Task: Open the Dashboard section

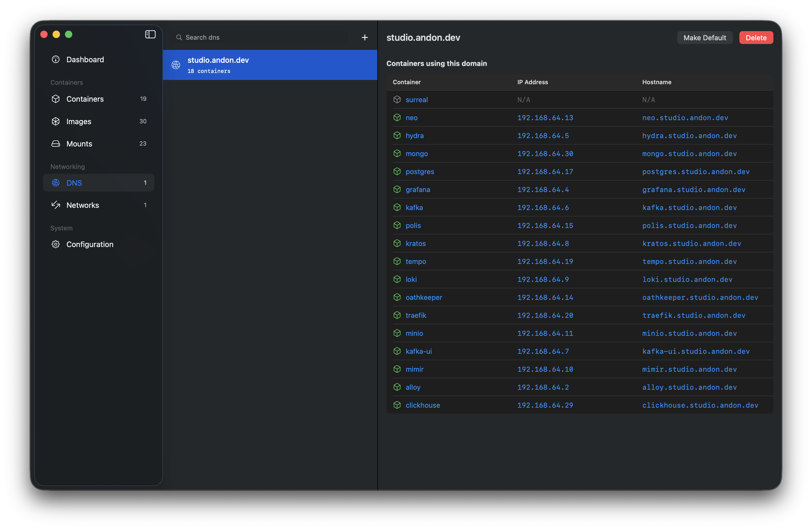Action: click(99, 60)
